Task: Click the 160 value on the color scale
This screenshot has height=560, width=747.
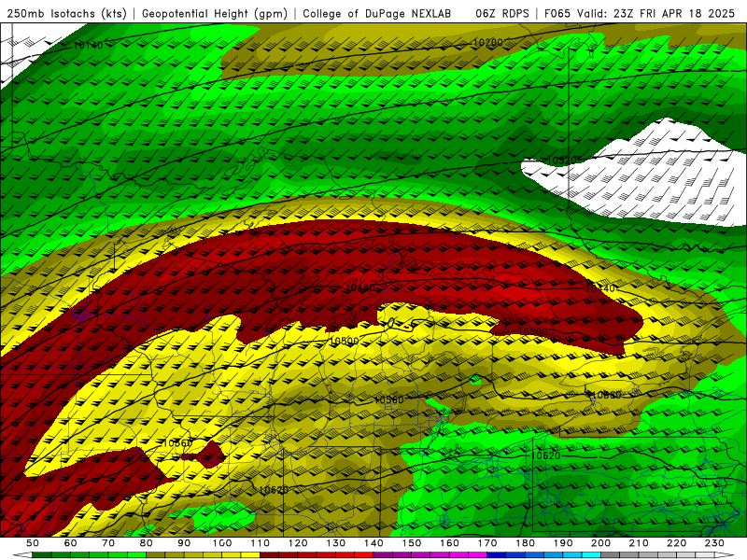Action: (449, 543)
